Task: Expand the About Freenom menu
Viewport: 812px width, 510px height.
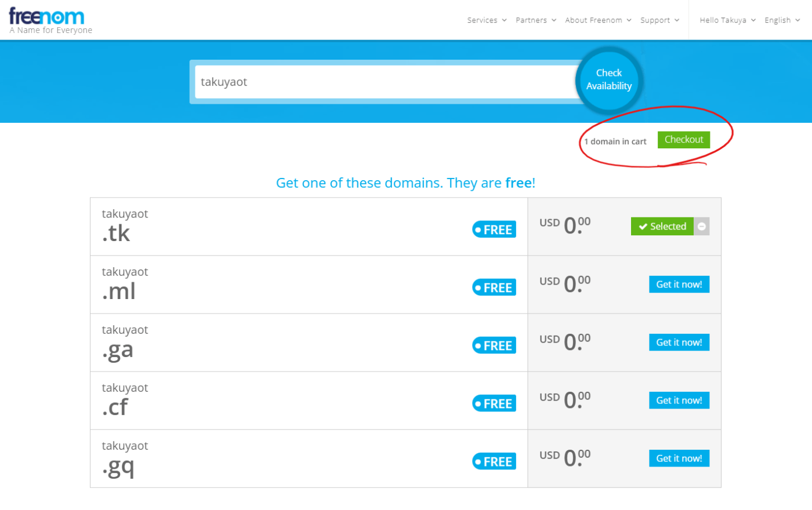Action: pyautogui.click(x=598, y=20)
